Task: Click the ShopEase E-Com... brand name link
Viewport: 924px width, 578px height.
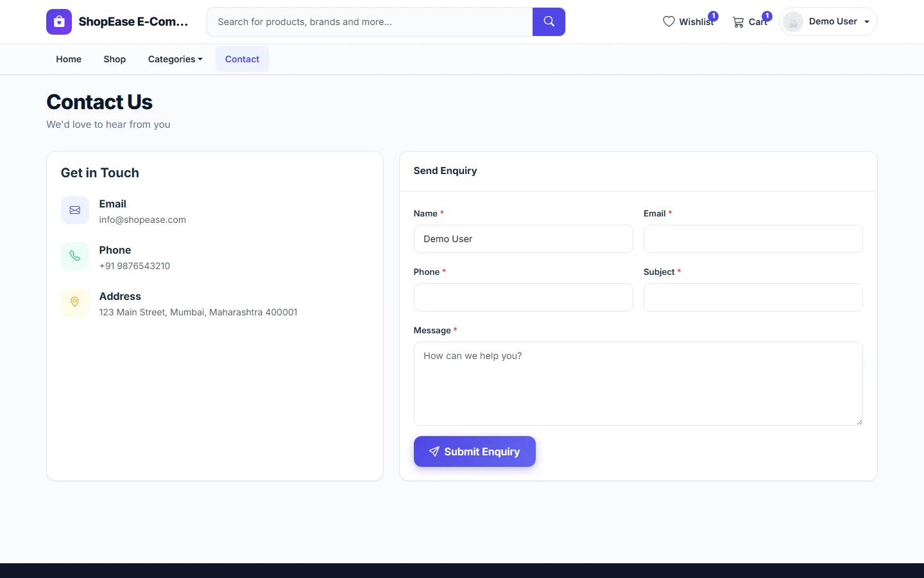Action: coord(133,22)
